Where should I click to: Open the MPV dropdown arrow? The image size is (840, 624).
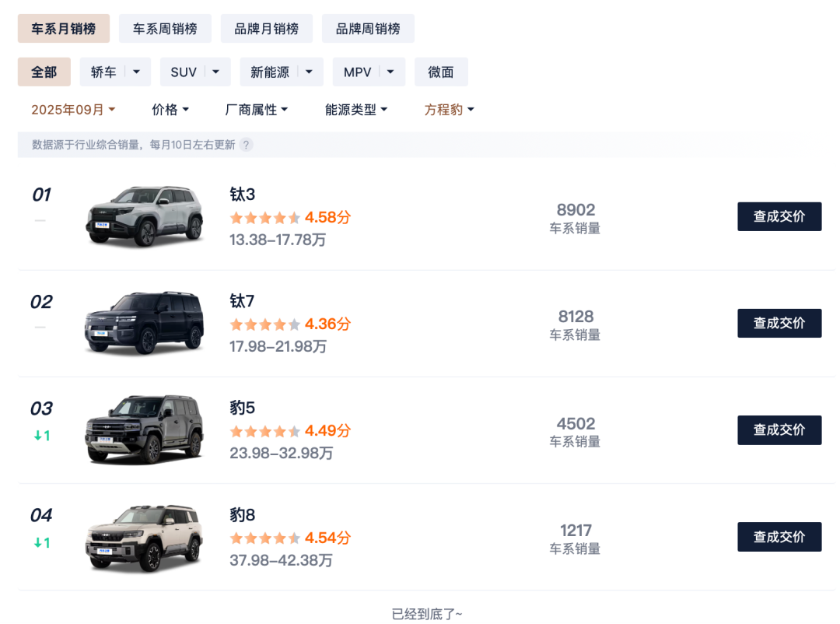pos(390,72)
